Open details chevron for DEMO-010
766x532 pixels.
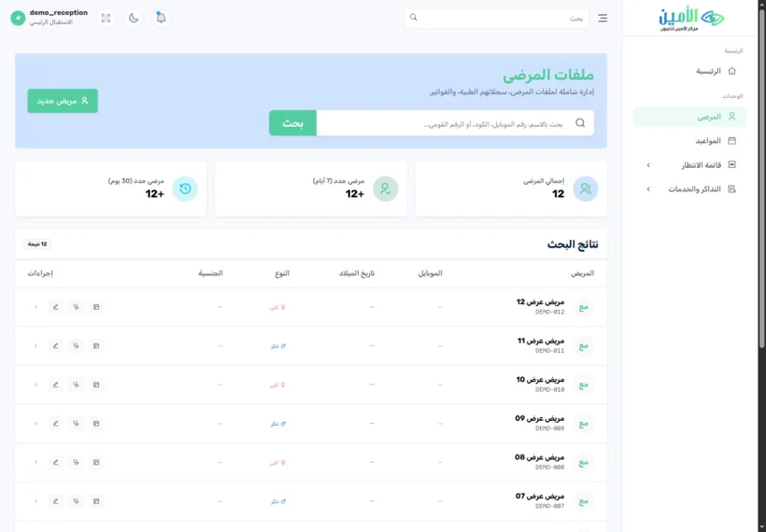(35, 385)
